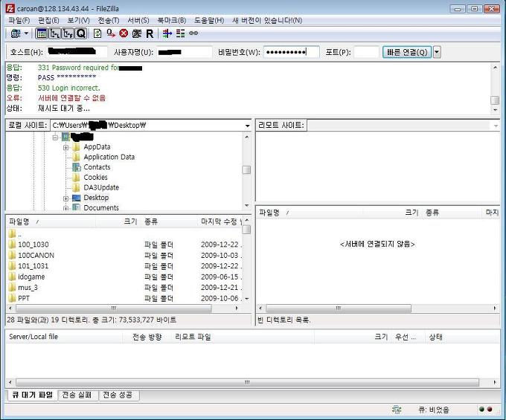Select the 101_1031 folder row
The height and width of the screenshot is (420, 506).
click(124, 266)
